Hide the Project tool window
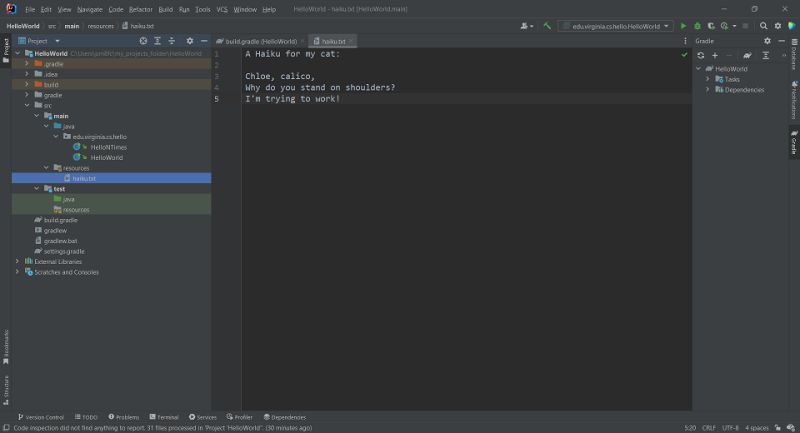Image resolution: width=800 pixels, height=433 pixels. click(x=204, y=41)
